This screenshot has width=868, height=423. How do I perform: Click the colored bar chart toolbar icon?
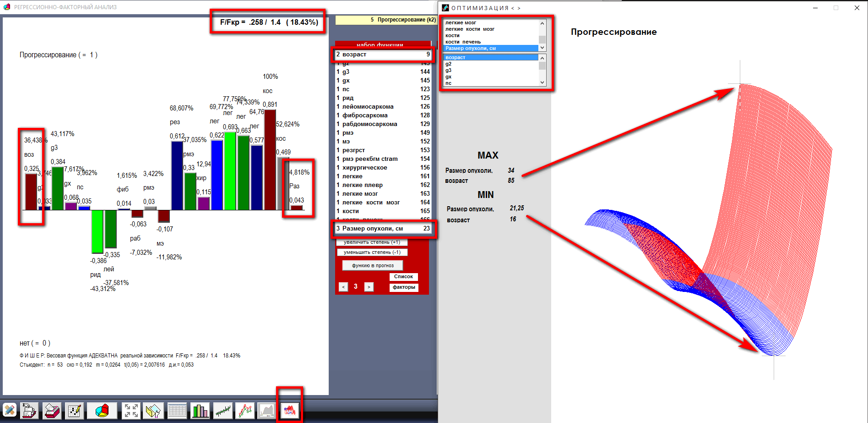200,411
